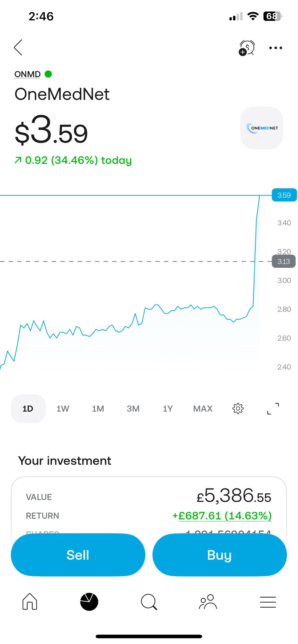
Task: Open the return +£687.61 (14.63%) link
Action: click(222, 515)
